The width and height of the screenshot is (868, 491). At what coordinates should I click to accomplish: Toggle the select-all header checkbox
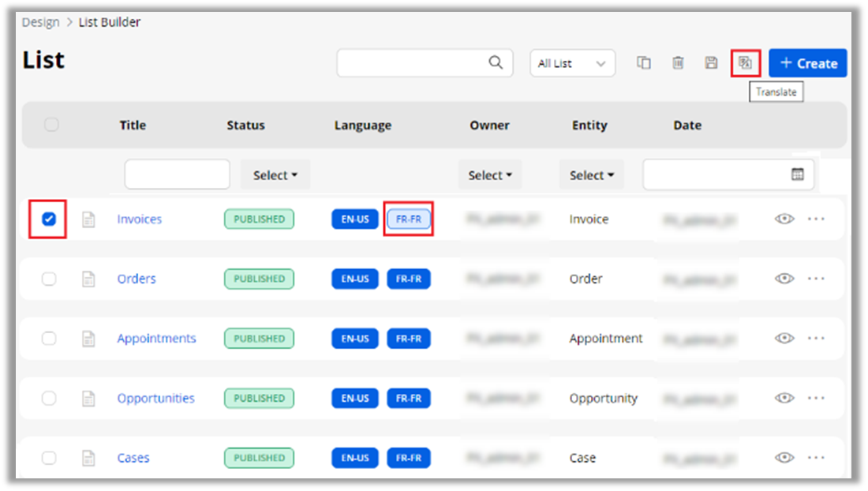pyautogui.click(x=51, y=125)
